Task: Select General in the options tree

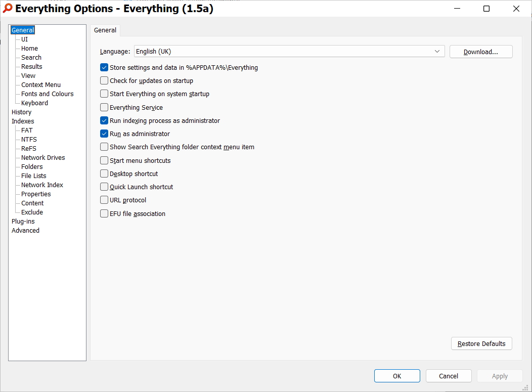Action: coord(23,30)
